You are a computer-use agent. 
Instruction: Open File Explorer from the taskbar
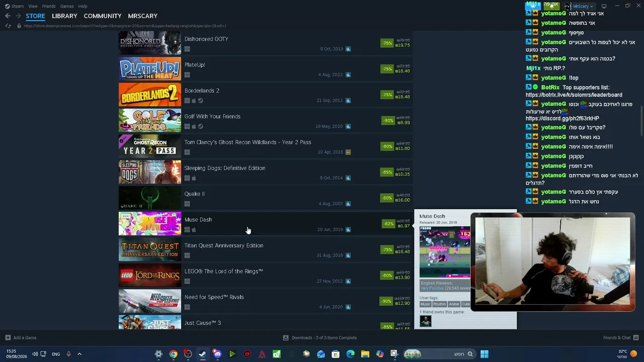[x=365, y=354]
